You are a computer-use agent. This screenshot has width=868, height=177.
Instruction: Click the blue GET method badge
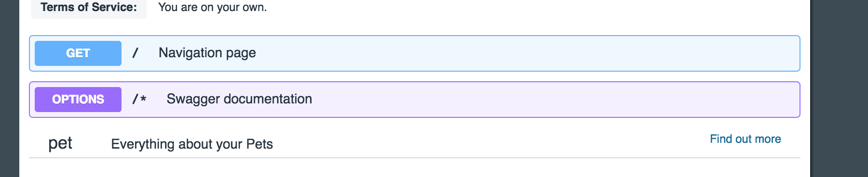[78, 53]
